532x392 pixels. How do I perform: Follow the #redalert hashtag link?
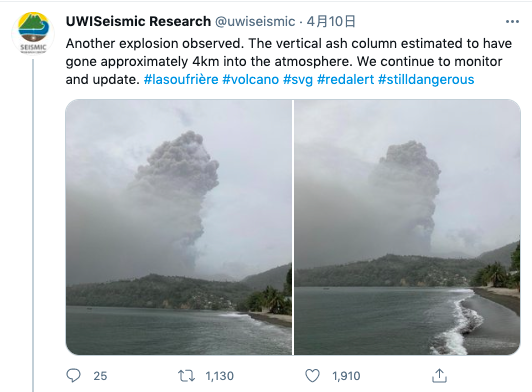[x=345, y=79]
